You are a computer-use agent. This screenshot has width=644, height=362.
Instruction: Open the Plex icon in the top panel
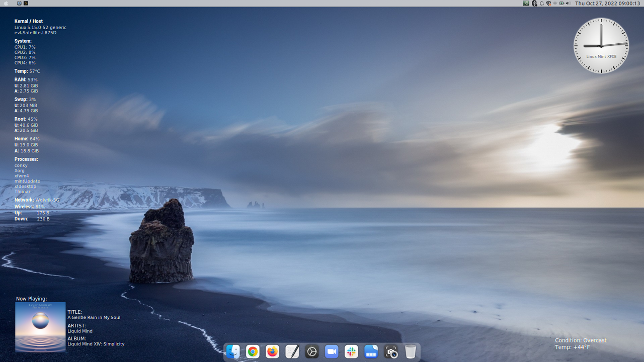(x=26, y=3)
